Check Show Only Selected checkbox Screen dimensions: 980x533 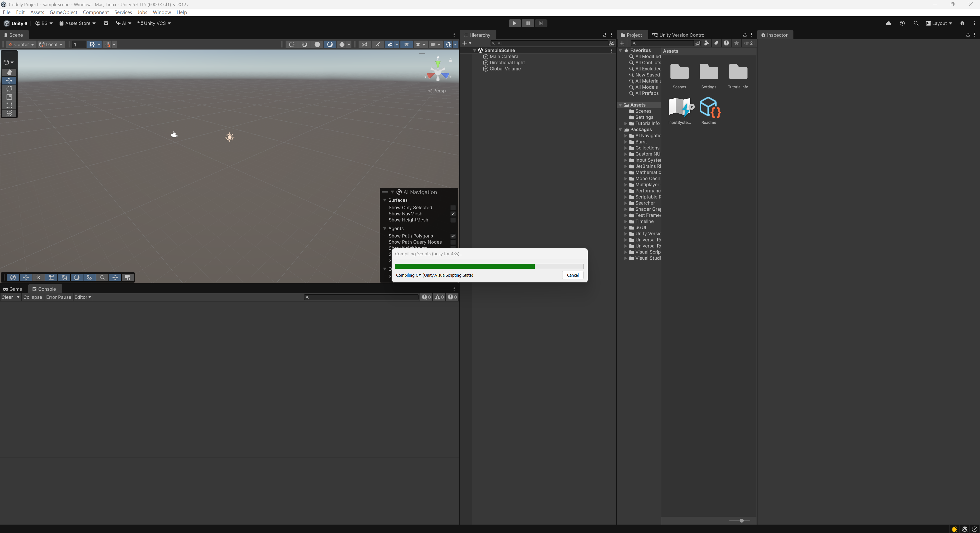click(x=453, y=208)
